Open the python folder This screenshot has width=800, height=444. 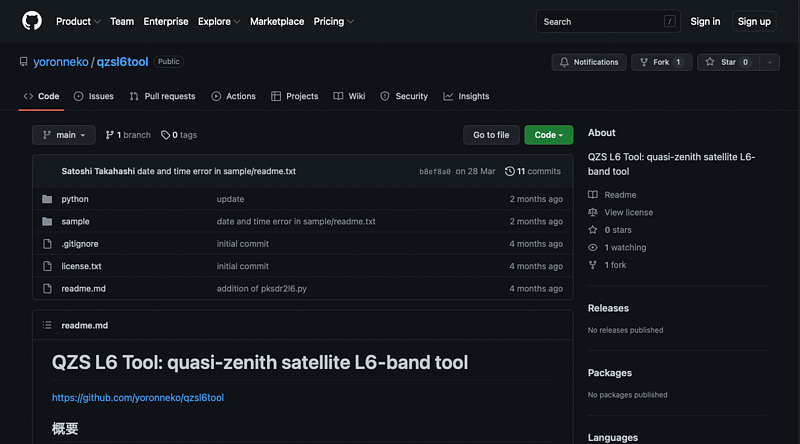(75, 199)
